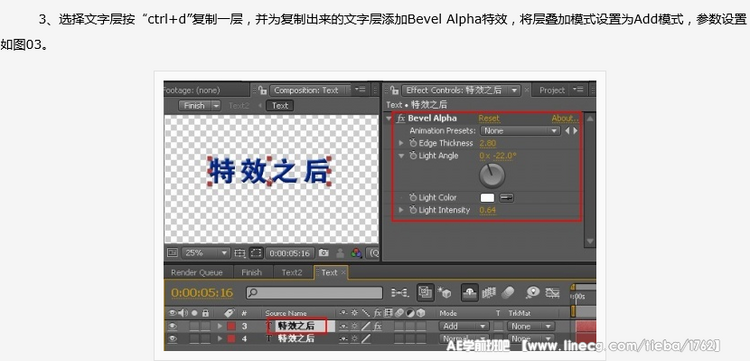Click the brainstorm lightbulb icon
The width and height of the screenshot is (750, 361).
(x=532, y=293)
